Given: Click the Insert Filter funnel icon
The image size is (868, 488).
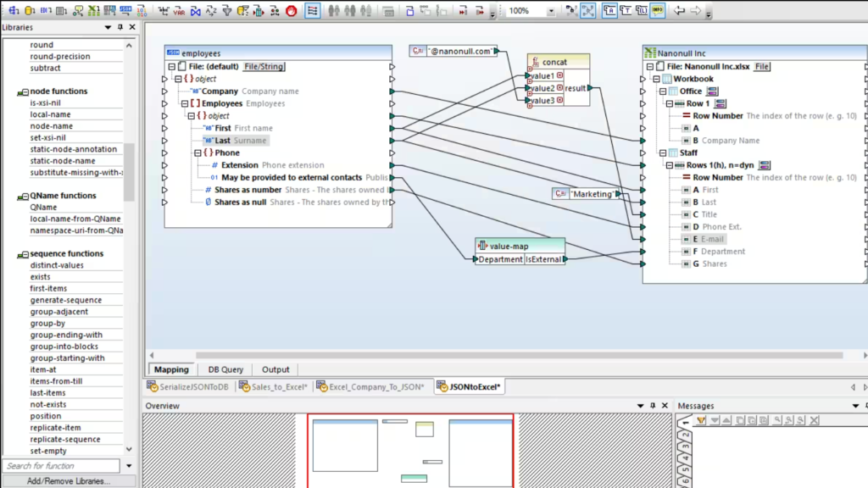Looking at the screenshot, I should point(226,11).
